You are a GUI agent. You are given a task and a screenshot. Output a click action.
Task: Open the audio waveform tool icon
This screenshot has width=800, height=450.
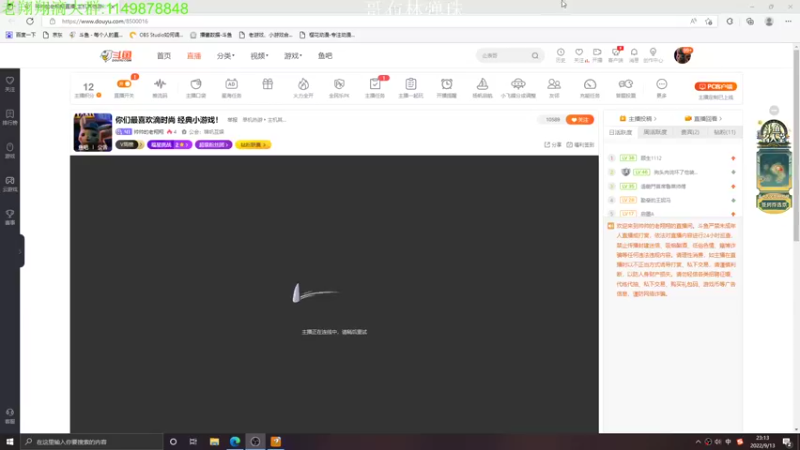point(160,84)
